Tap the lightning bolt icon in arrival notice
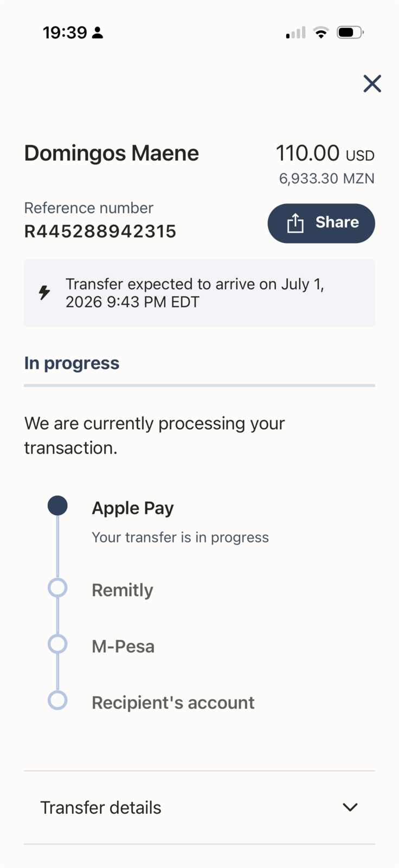The width and height of the screenshot is (399, 868). [x=44, y=292]
